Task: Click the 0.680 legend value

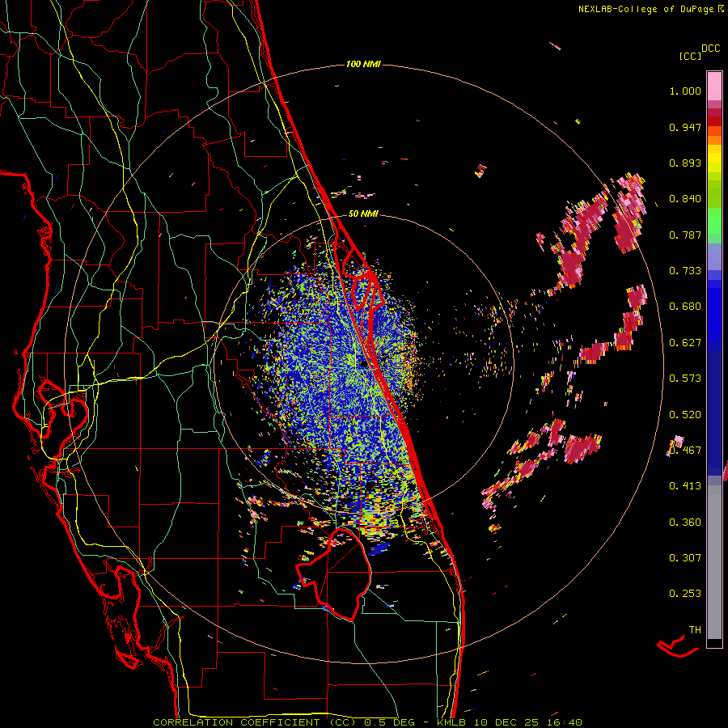Action: coord(685,307)
